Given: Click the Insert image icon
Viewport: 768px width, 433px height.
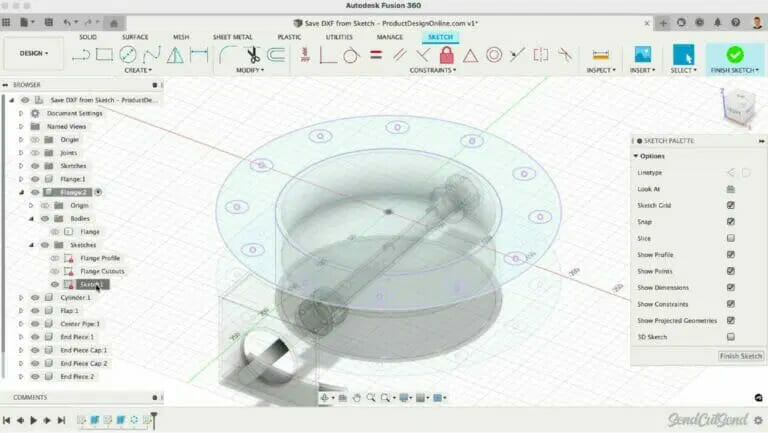Looking at the screenshot, I should pos(642,55).
